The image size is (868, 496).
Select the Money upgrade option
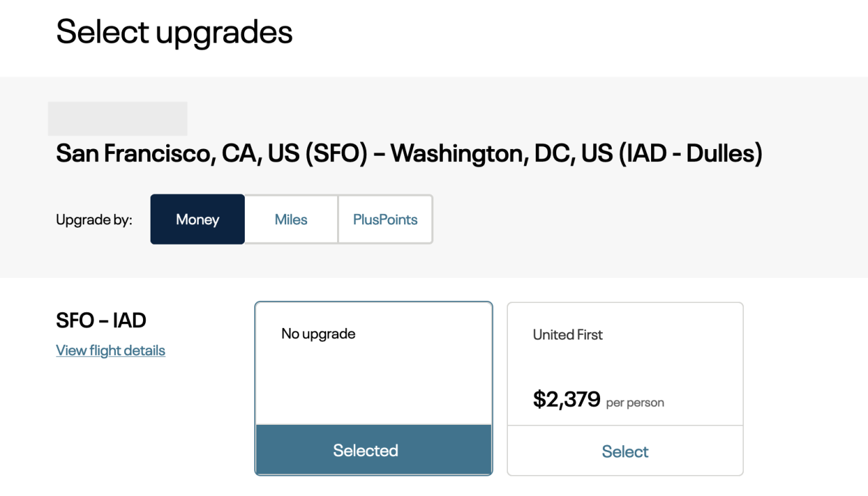[197, 219]
